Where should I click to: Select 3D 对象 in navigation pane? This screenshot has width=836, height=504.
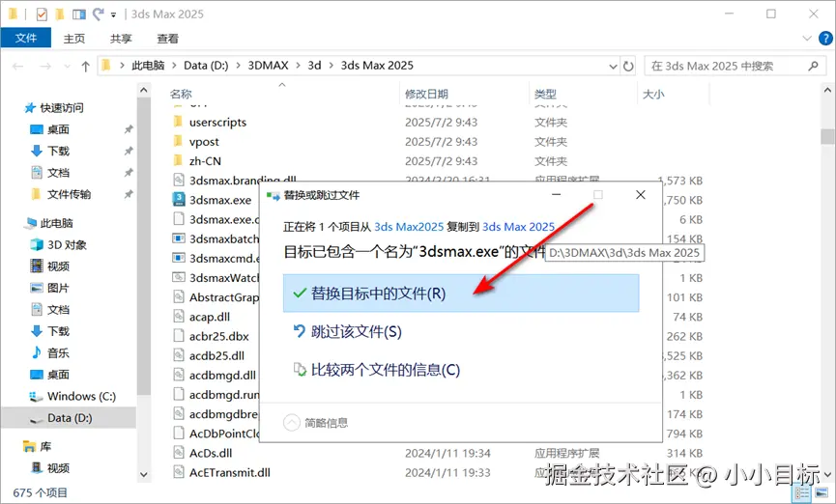tap(67, 244)
